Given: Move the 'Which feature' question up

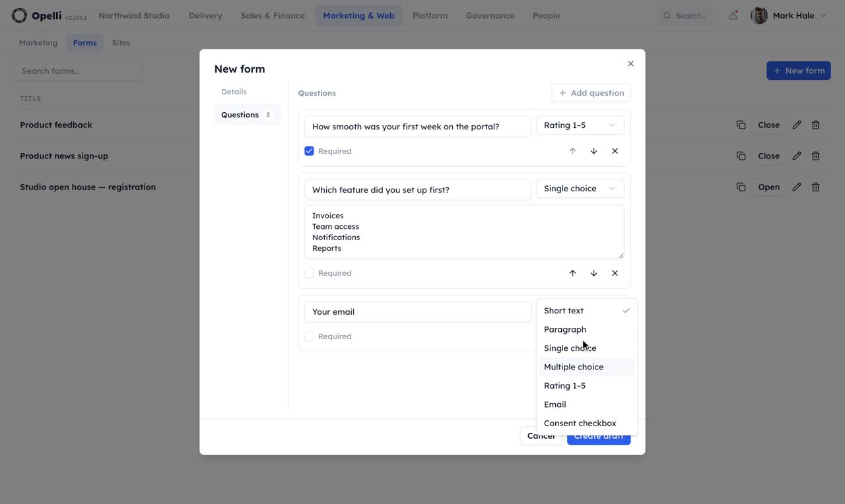Looking at the screenshot, I should point(572,273).
